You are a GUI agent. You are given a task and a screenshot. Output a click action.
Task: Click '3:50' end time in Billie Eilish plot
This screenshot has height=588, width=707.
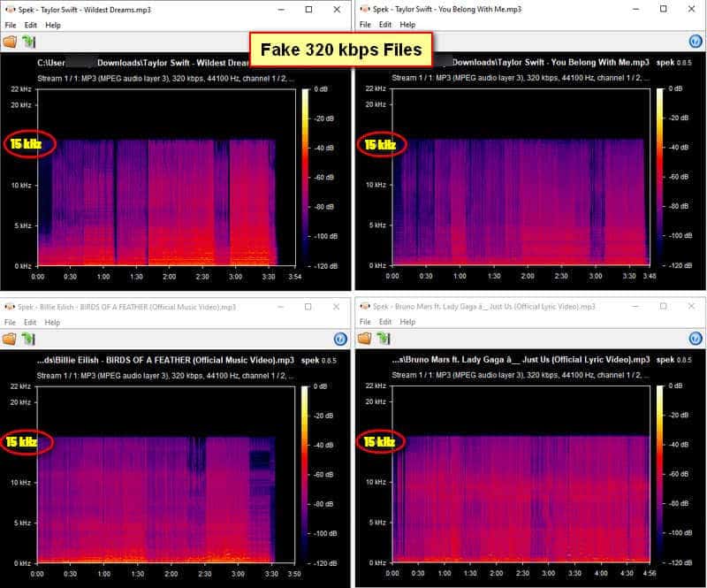[x=294, y=574]
